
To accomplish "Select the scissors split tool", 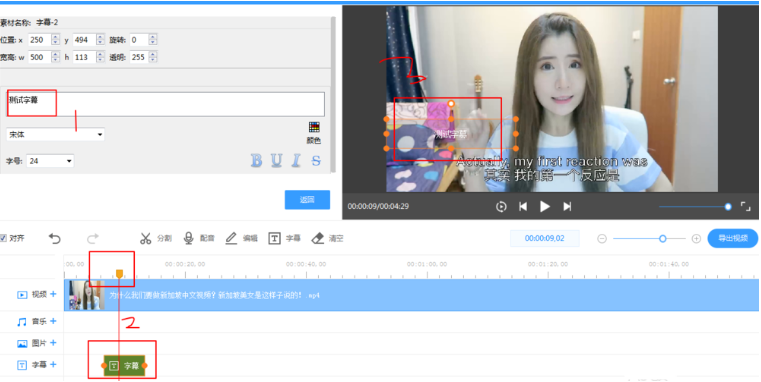I will pos(146,238).
